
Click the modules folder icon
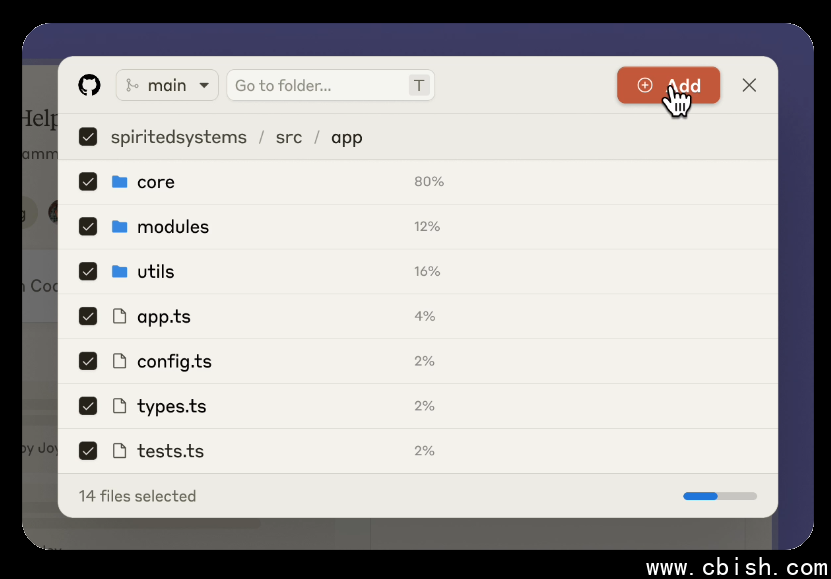120,227
